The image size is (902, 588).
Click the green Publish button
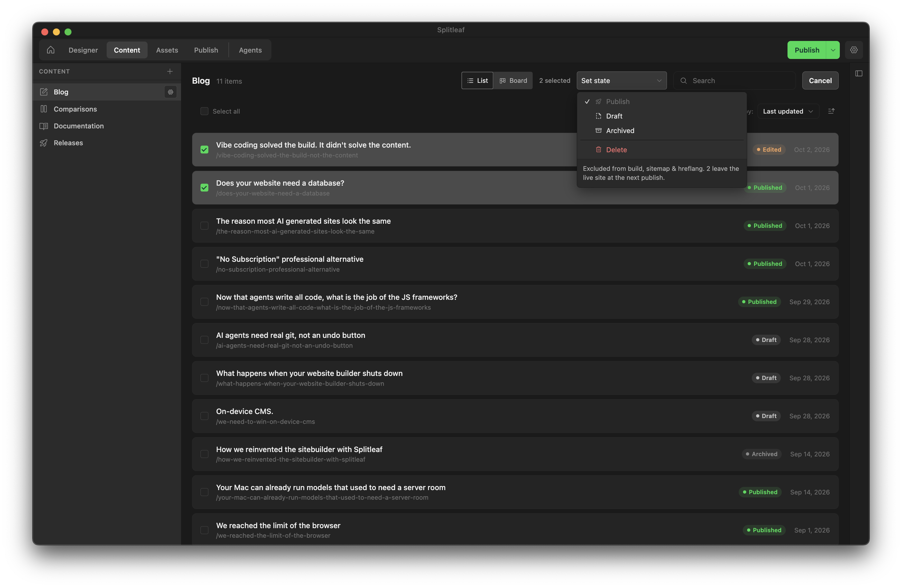[x=806, y=50]
